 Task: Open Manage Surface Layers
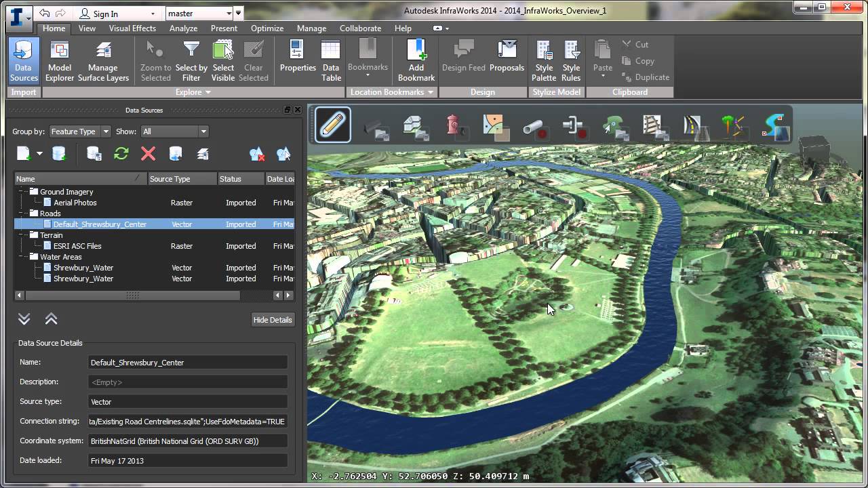click(103, 61)
